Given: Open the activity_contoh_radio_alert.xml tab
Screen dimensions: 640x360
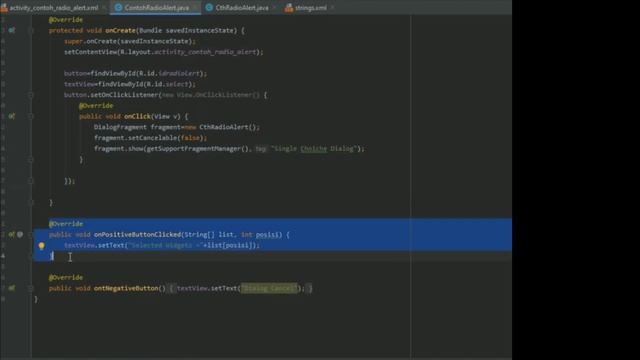Looking at the screenshot, I should pos(53,8).
